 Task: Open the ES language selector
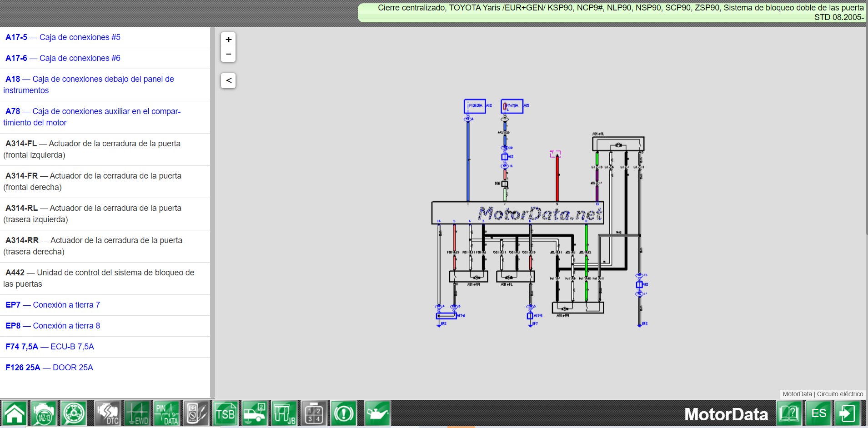(x=819, y=414)
